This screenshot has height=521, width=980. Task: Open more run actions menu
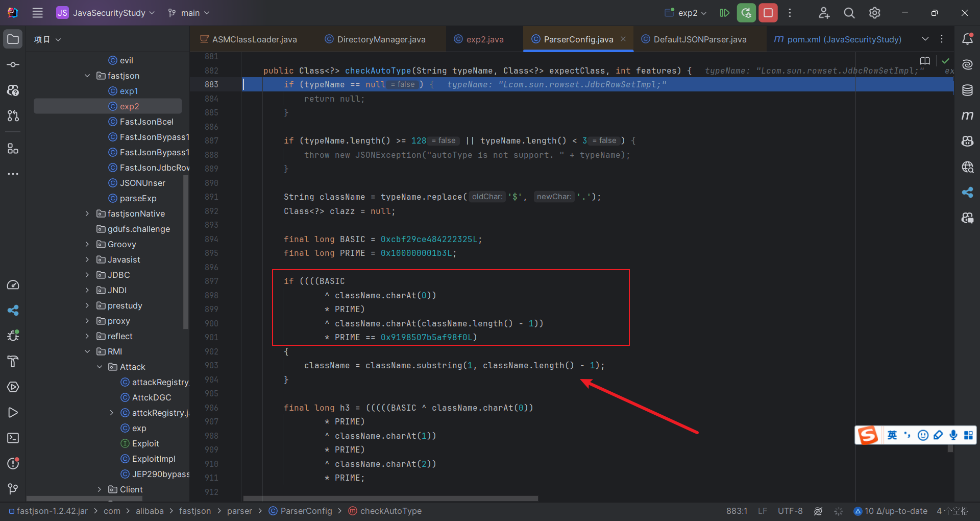coord(790,13)
